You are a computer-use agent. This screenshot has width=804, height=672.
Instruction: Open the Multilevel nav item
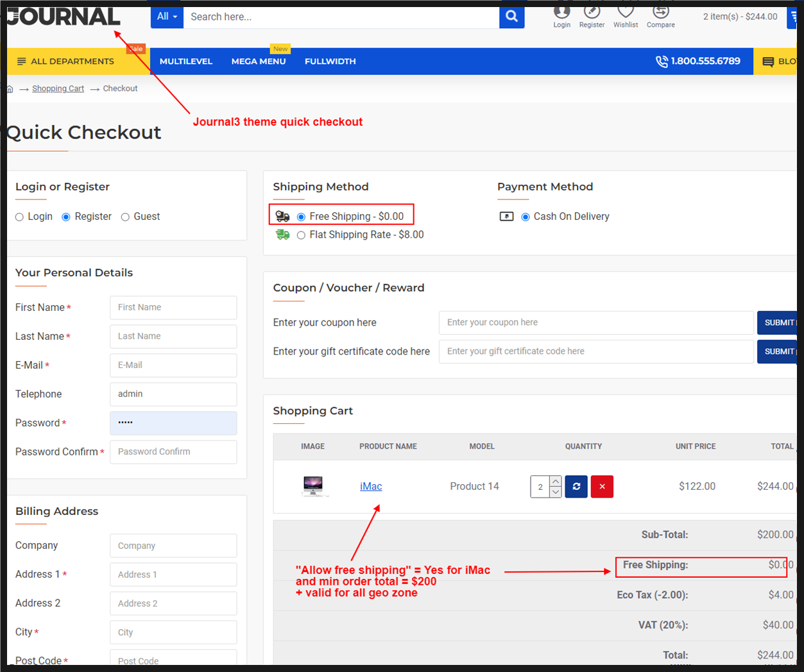186,62
